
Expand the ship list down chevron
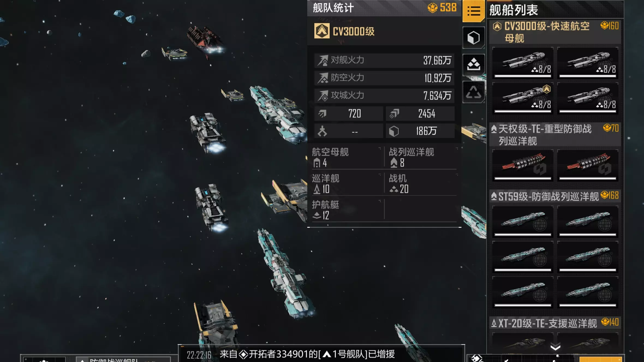click(555, 347)
